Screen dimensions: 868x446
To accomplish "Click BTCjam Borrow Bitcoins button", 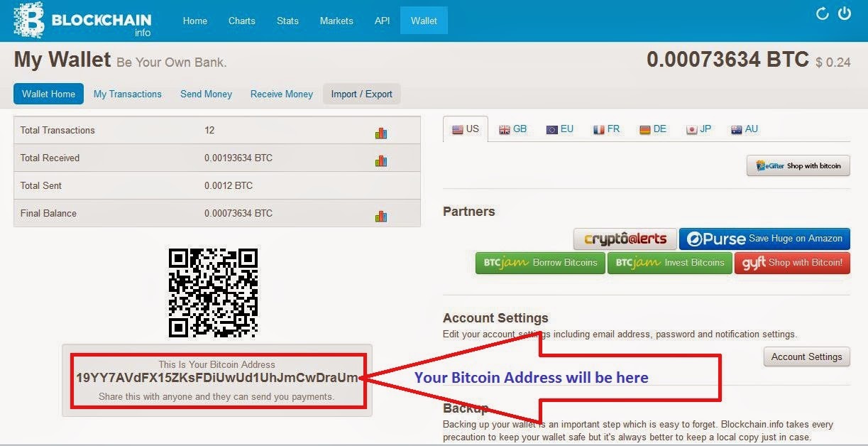I will (x=540, y=262).
